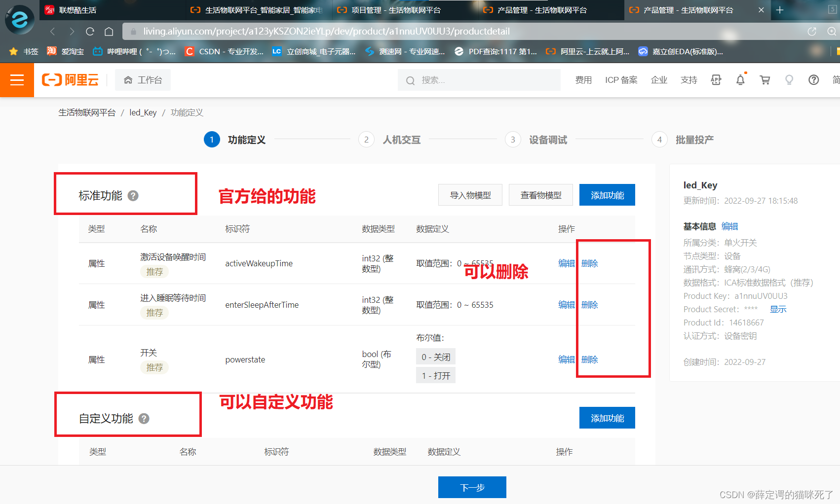Click 导入物模型 button

470,195
